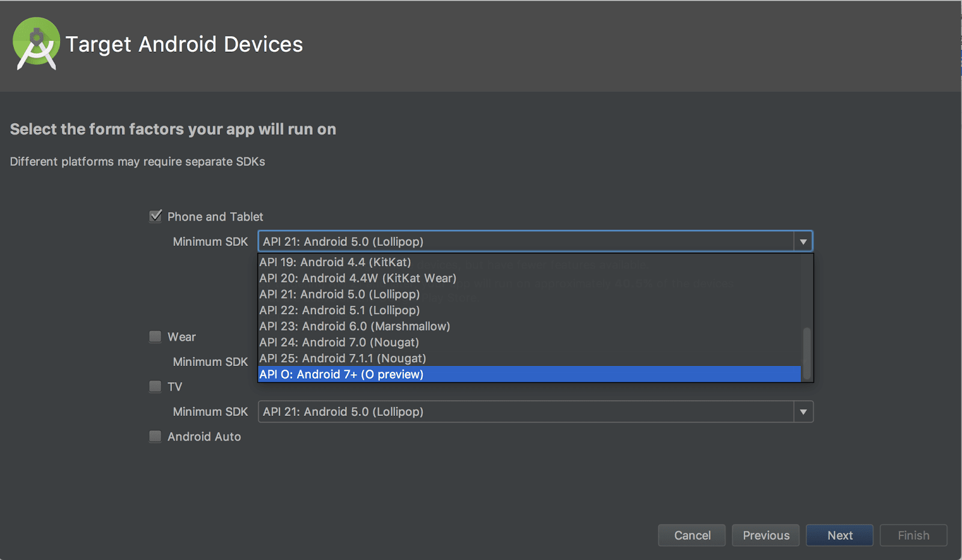Select API 19: Android 4.4 (KitKat)
This screenshot has width=962, height=560.
(x=335, y=262)
